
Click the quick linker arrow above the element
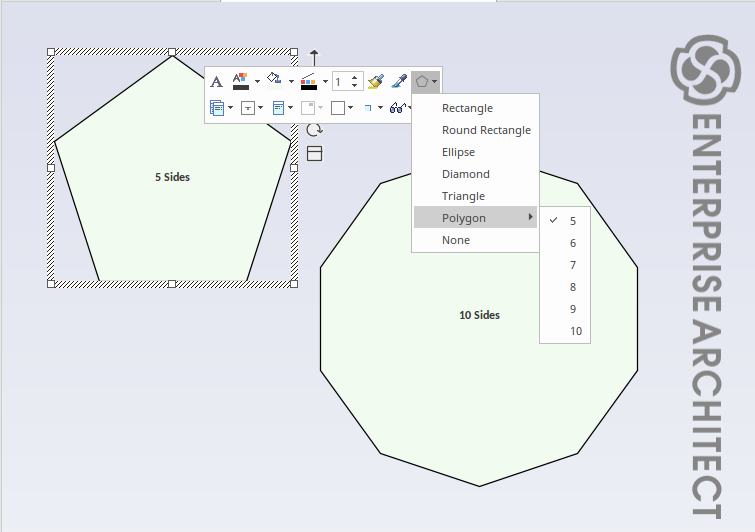click(x=314, y=56)
